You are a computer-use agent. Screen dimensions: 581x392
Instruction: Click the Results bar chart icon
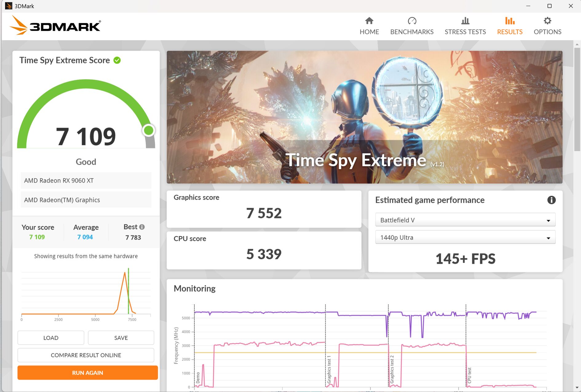pos(510,21)
